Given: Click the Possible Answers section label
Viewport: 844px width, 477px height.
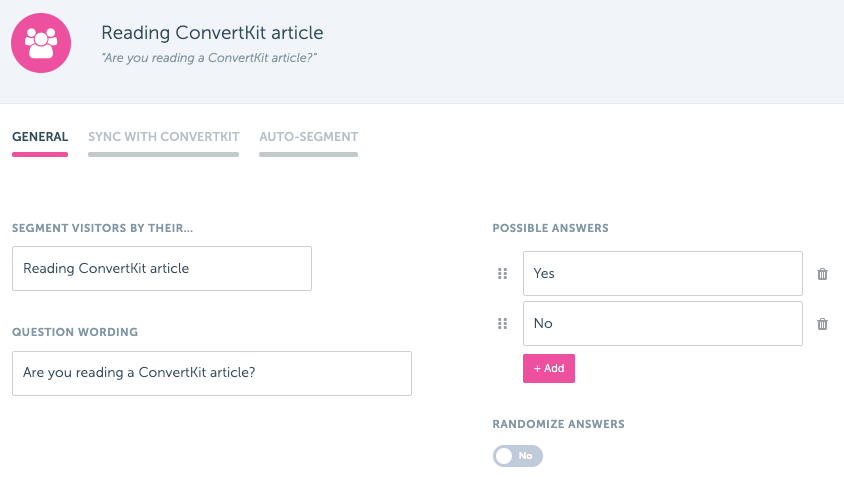Looking at the screenshot, I should point(550,229).
